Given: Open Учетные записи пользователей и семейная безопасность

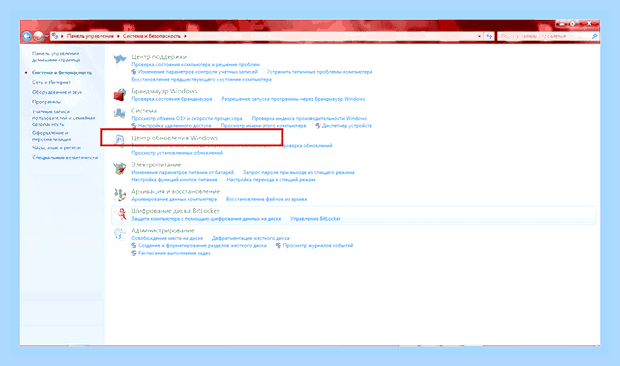Looking at the screenshot, I should (x=63, y=118).
